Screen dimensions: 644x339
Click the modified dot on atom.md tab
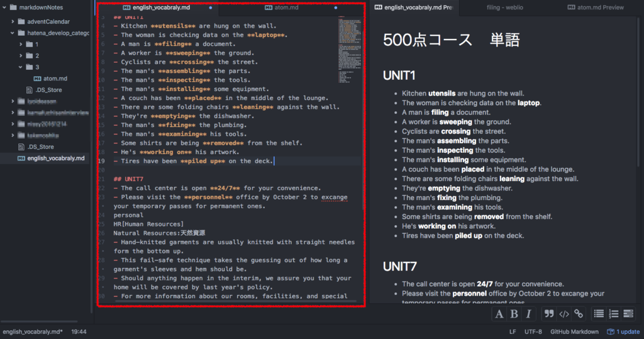click(x=336, y=8)
